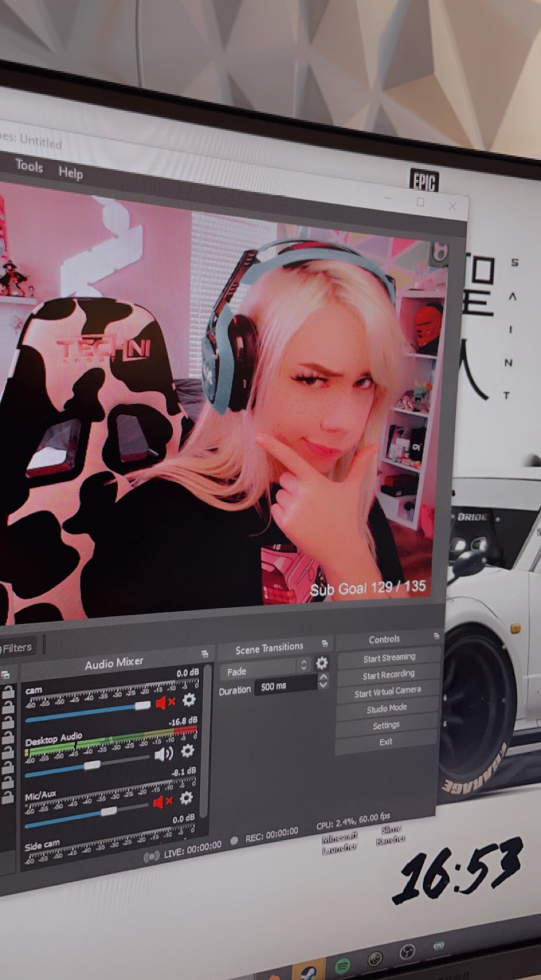Image resolution: width=541 pixels, height=980 pixels.
Task: Click the Exit button
Action: [x=385, y=742]
